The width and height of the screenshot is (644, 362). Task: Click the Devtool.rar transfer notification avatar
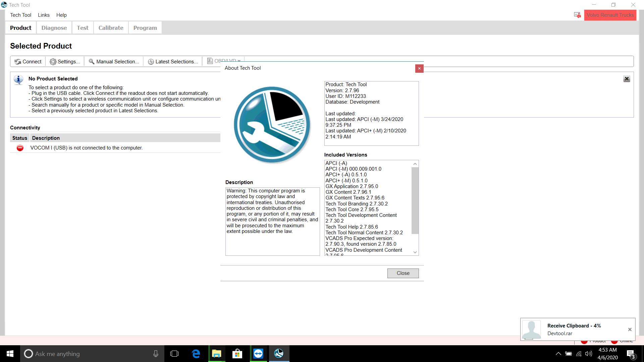(x=532, y=329)
